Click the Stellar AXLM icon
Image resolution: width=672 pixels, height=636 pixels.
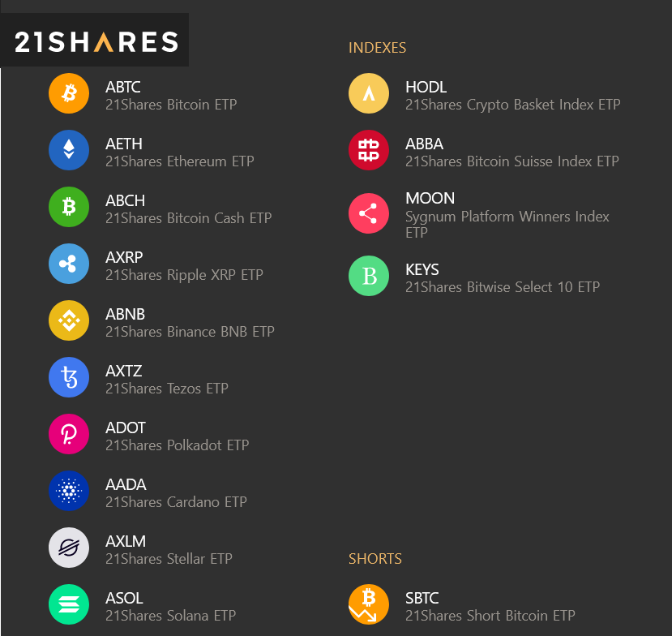pos(69,548)
